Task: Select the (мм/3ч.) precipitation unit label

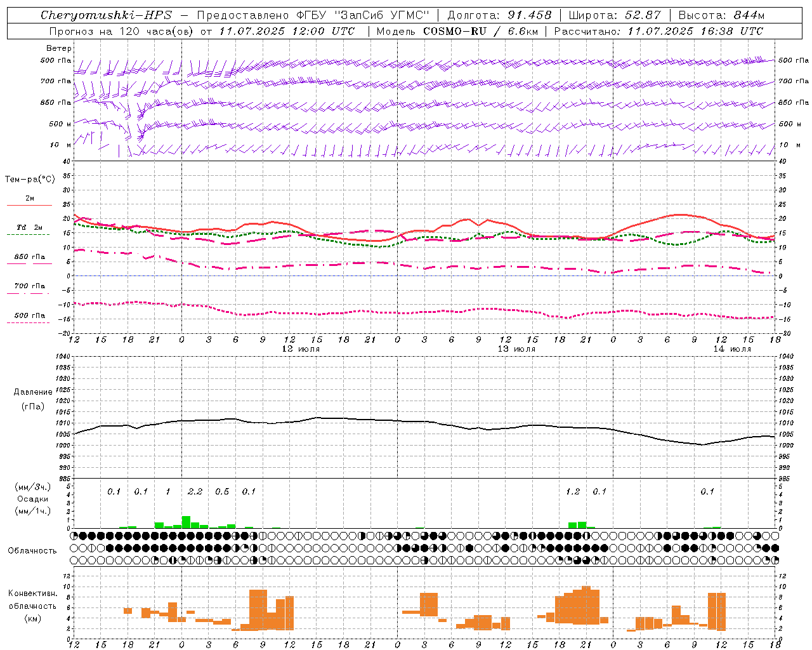Action: tap(33, 487)
